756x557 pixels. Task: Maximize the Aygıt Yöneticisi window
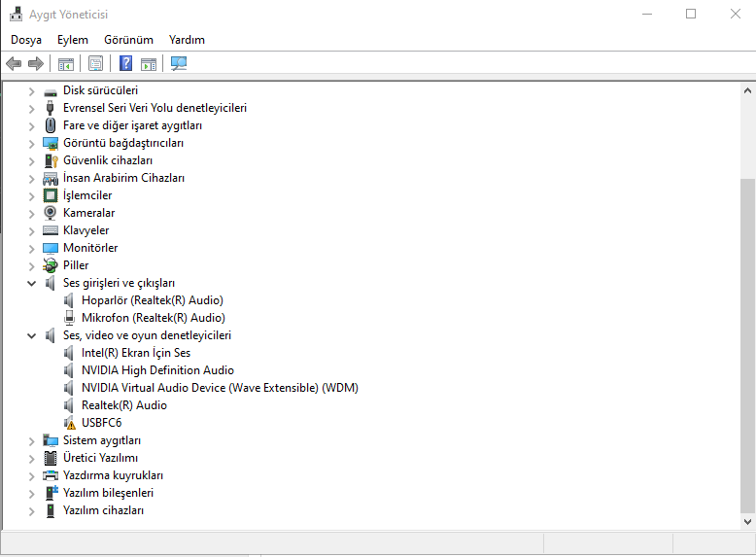pos(691,14)
